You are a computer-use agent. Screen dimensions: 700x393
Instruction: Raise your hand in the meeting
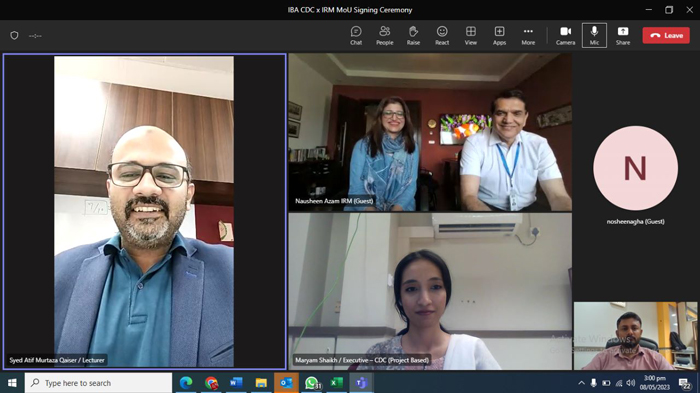point(413,35)
